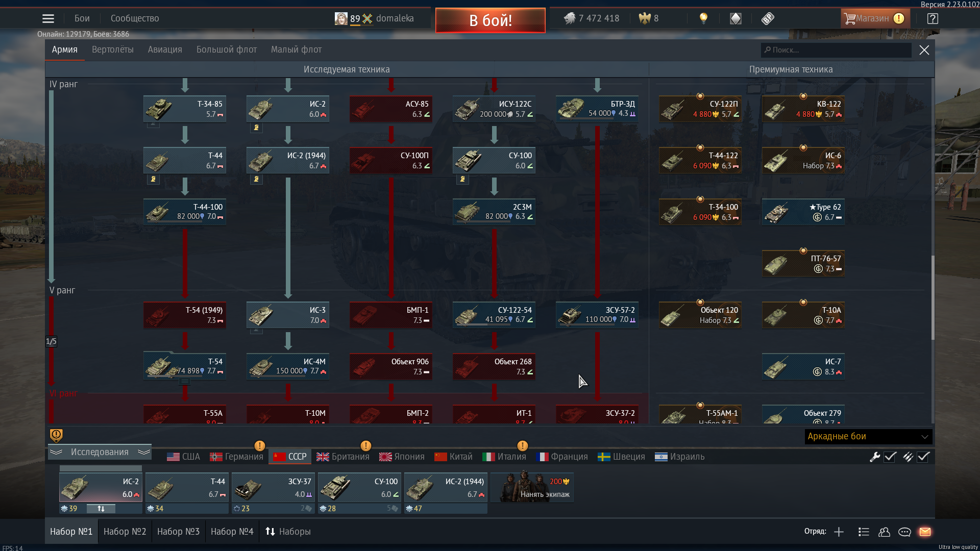Click Нанять экипаж hire crew button
The height and width of the screenshot is (551, 980).
pos(532,487)
